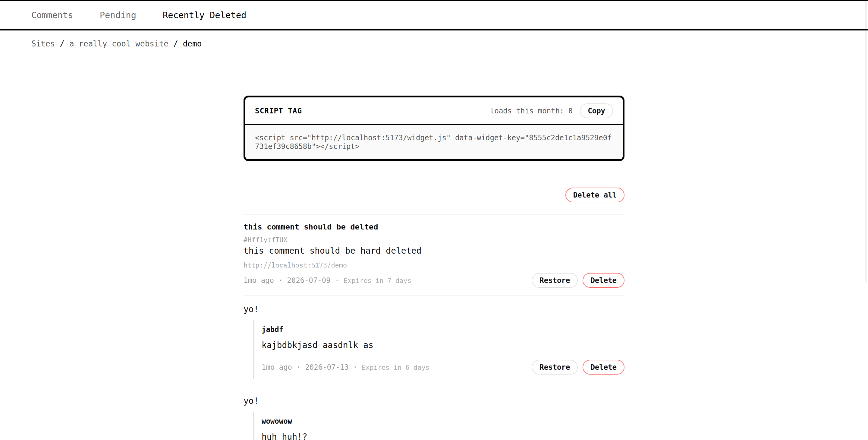Go to Sites breadcrumb link

point(43,44)
